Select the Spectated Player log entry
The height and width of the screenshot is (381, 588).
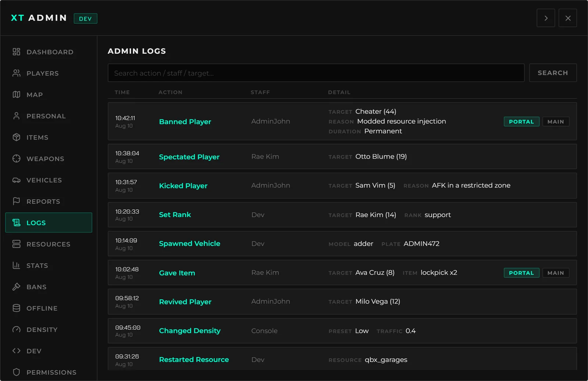[342, 157]
